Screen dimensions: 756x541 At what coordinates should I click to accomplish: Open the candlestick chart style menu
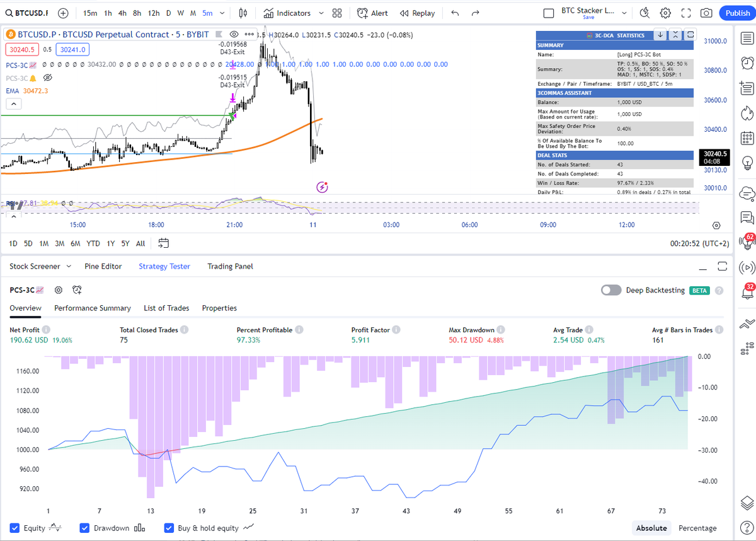pyautogui.click(x=244, y=13)
